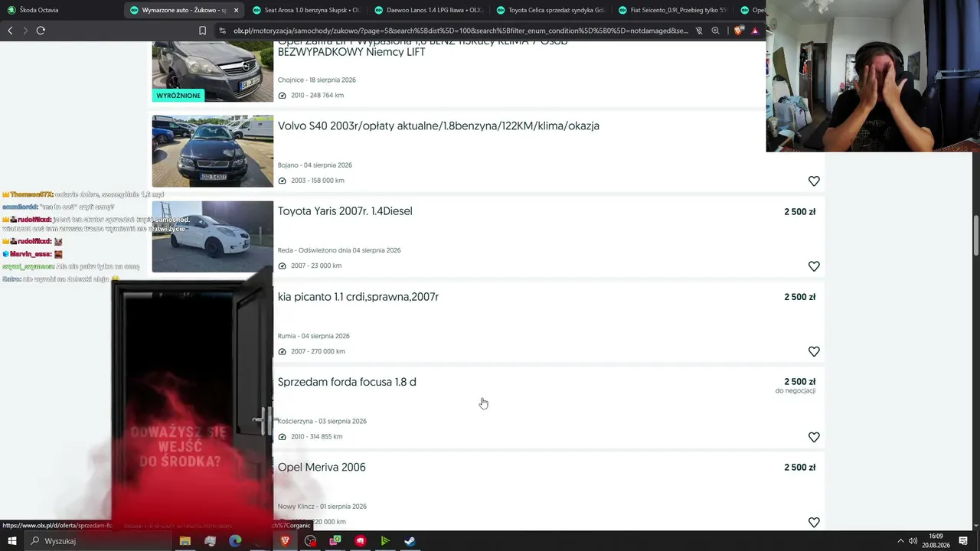980x551 pixels.
Task: Open the Windows notification center
Action: click(x=963, y=541)
